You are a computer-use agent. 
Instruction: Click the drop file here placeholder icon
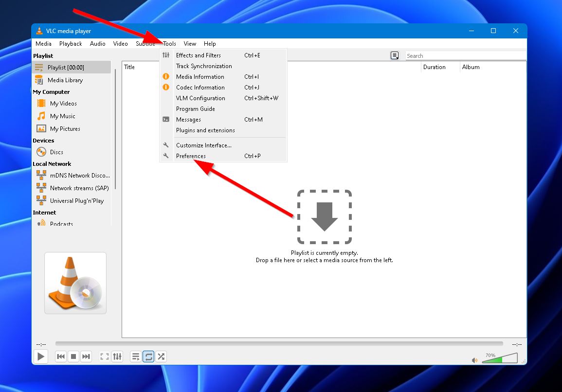325,217
